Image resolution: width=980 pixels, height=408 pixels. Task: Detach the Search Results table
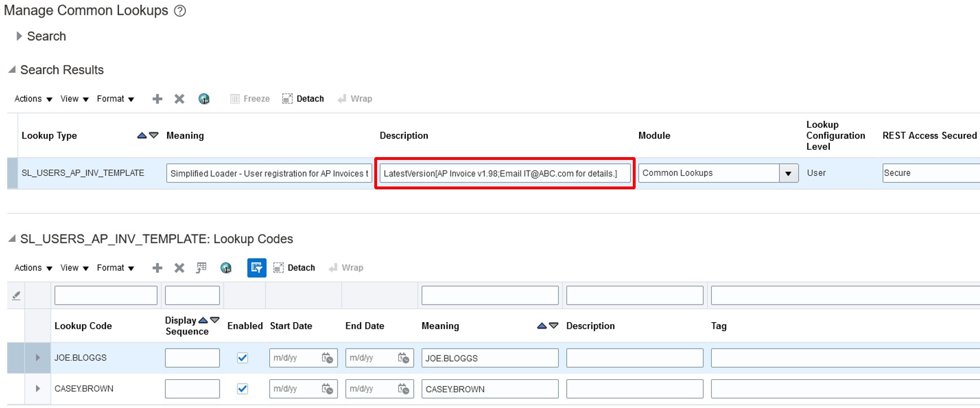[303, 99]
